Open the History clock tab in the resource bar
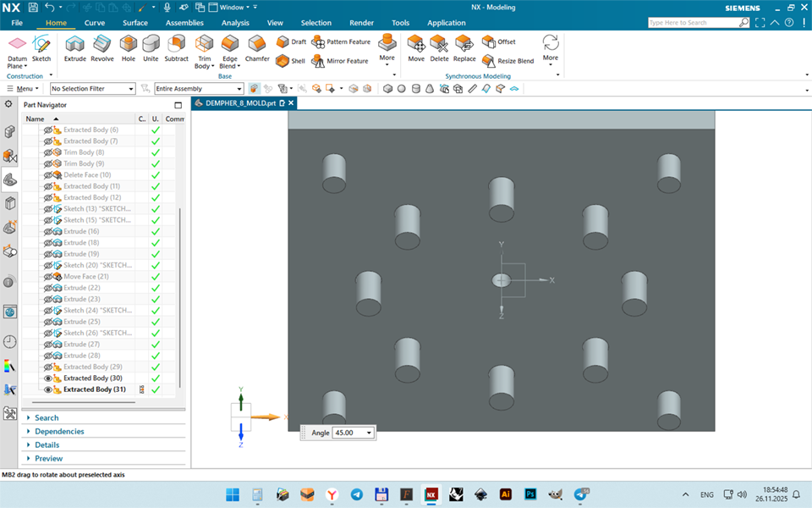 coord(9,341)
